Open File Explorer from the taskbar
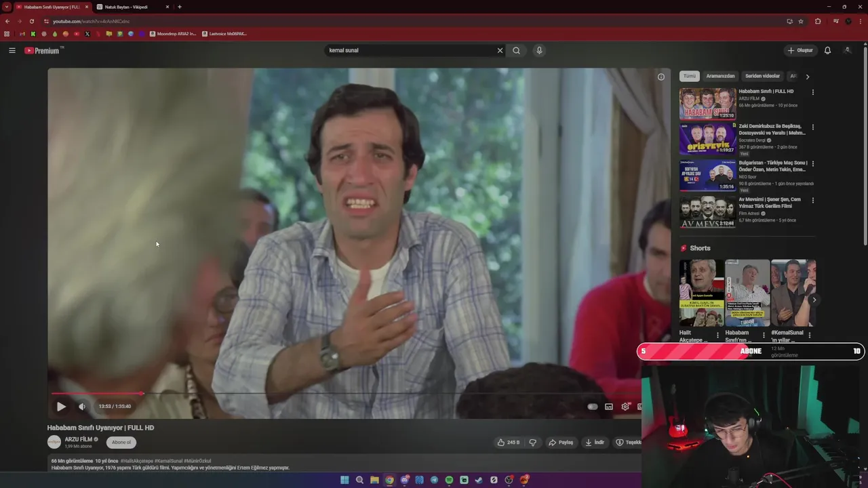 coord(374,480)
